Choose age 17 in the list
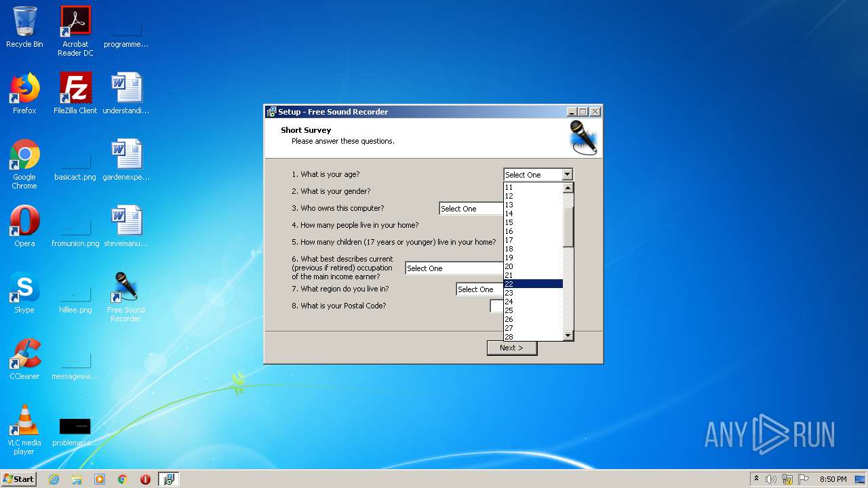 coord(534,240)
